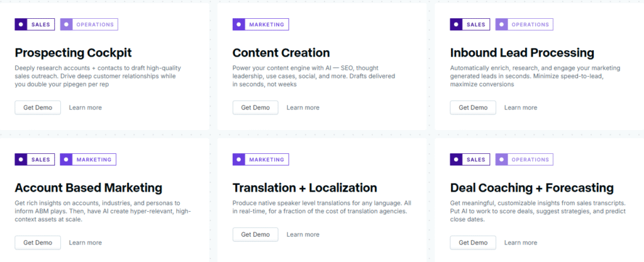644x262 pixels.
Task: Click Marketing tag icon on Content Creation card
Action: pyautogui.click(x=239, y=25)
